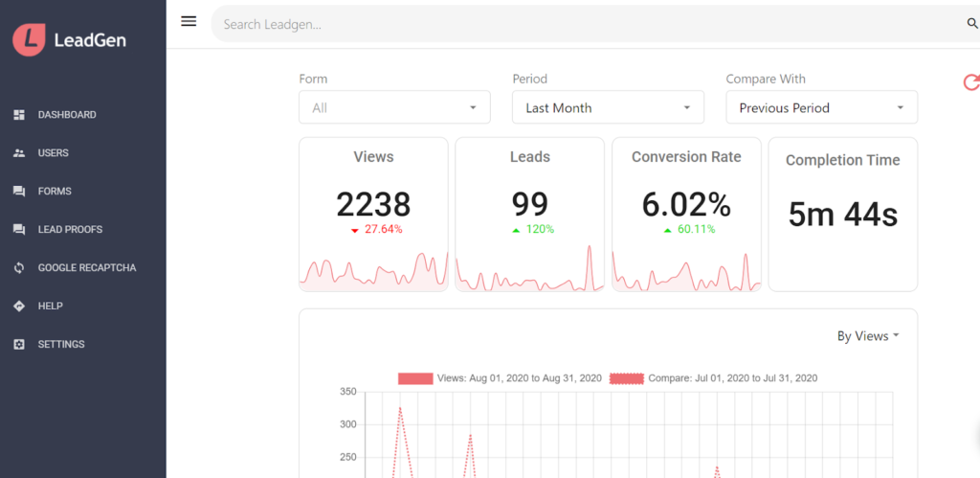Click the Help diamond icon
The width and height of the screenshot is (980, 478).
click(19, 306)
